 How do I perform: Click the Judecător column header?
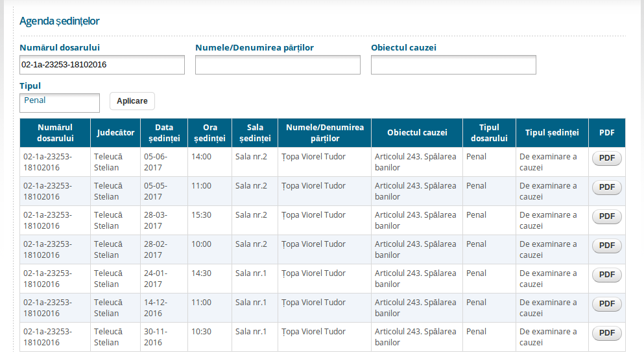pyautogui.click(x=115, y=133)
